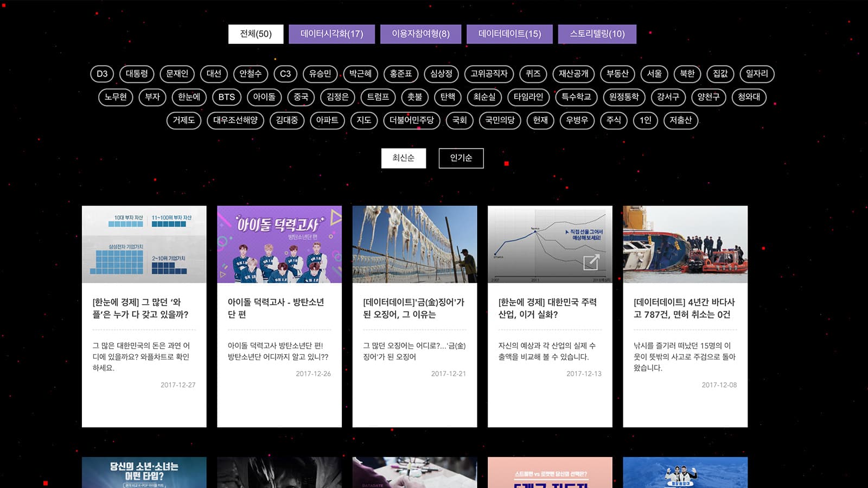Open the 아이돌 덕력고사 방탄소년단 article
Image resolution: width=868 pixels, height=488 pixels.
coord(279,245)
